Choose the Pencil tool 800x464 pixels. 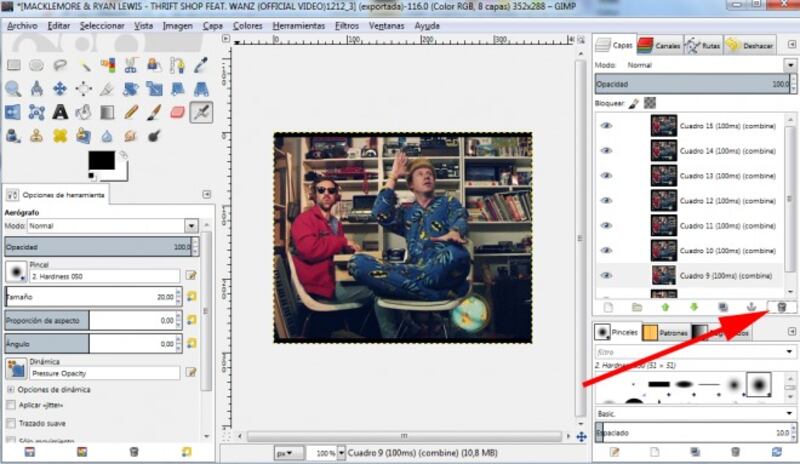130,112
